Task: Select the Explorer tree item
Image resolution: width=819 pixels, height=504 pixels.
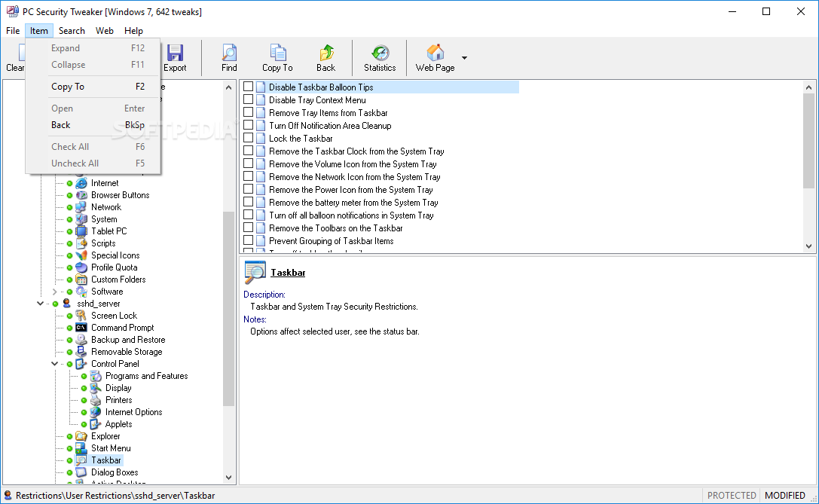Action: tap(105, 436)
